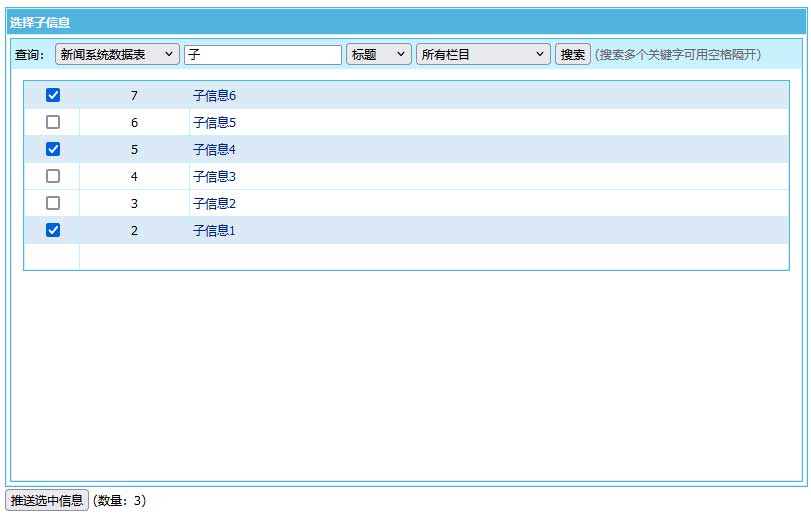Click the 选择子信息 panel title
This screenshot has width=811, height=531.
point(40,22)
